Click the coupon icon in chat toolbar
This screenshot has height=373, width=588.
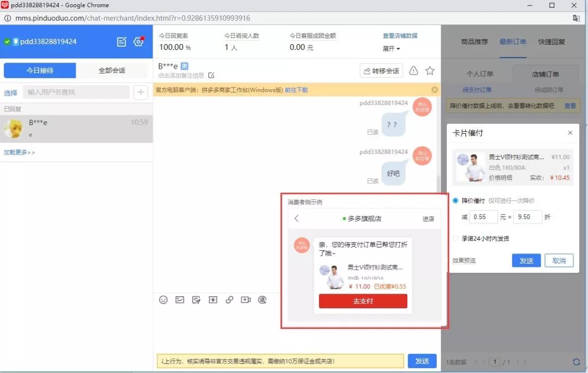click(x=213, y=300)
